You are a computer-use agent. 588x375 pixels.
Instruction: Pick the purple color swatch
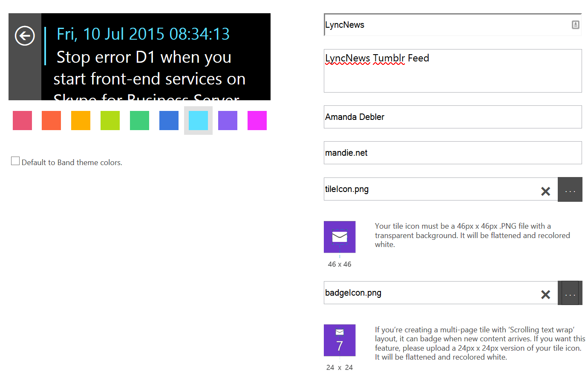point(228,120)
